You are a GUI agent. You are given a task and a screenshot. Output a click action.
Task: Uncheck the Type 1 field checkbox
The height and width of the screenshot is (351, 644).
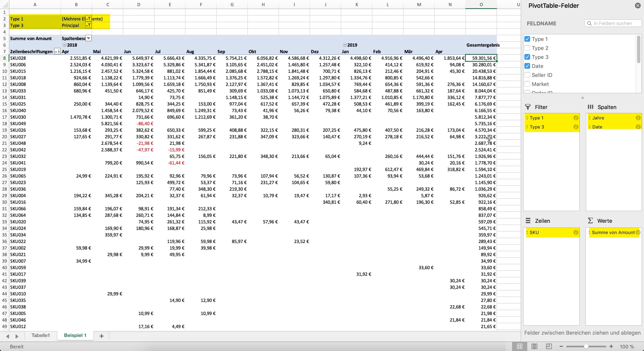coord(527,39)
